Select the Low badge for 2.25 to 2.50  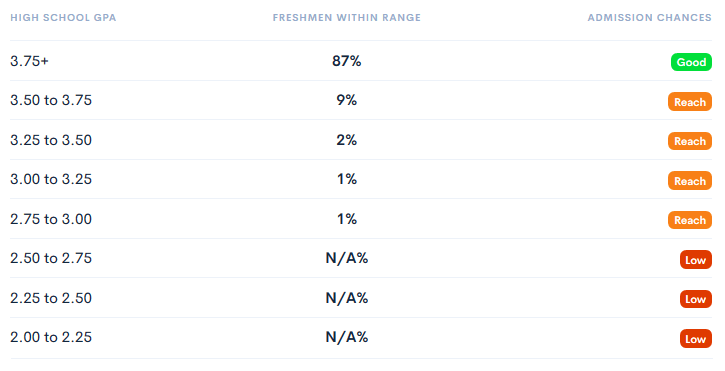696,299
